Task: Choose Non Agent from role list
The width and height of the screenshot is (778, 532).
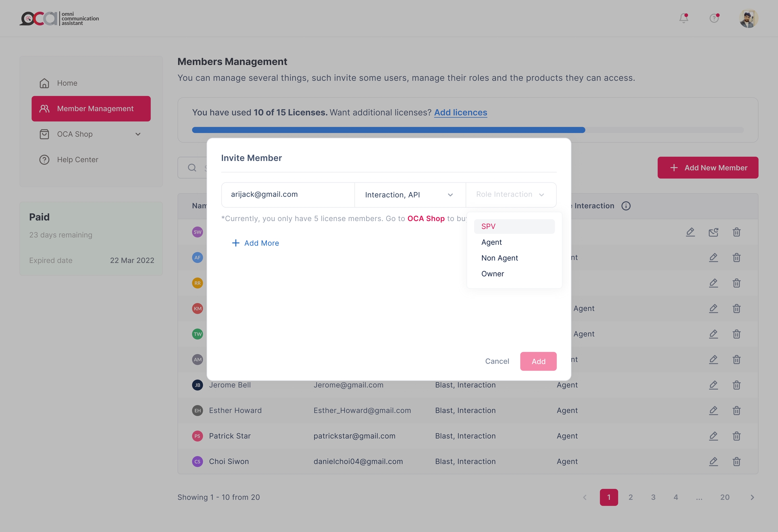Action: click(x=499, y=258)
